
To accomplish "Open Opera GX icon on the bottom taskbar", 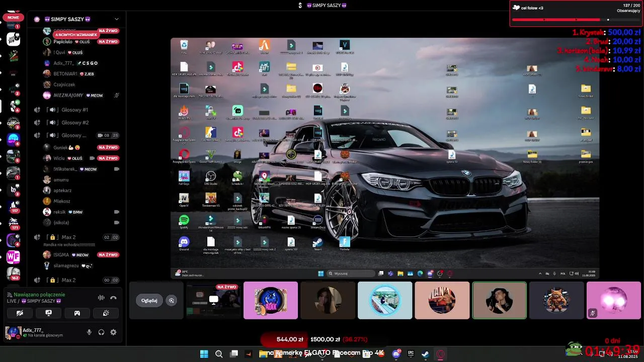I will [441, 354].
